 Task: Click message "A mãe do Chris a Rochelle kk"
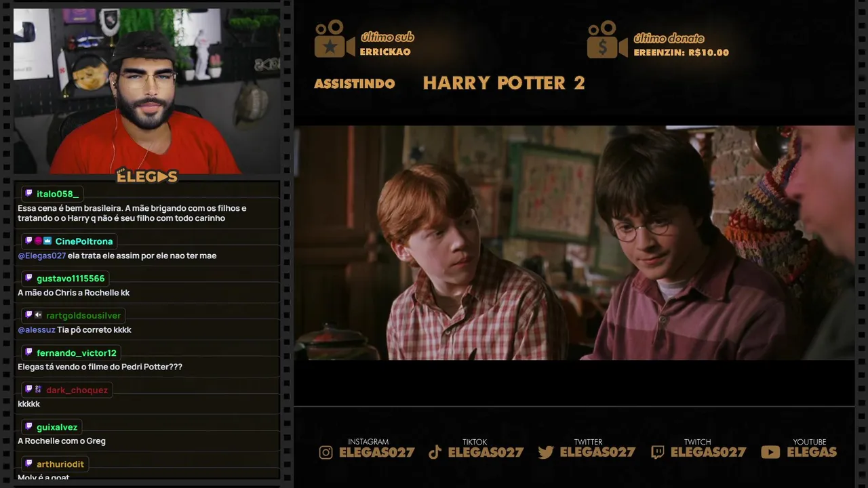tap(74, 293)
